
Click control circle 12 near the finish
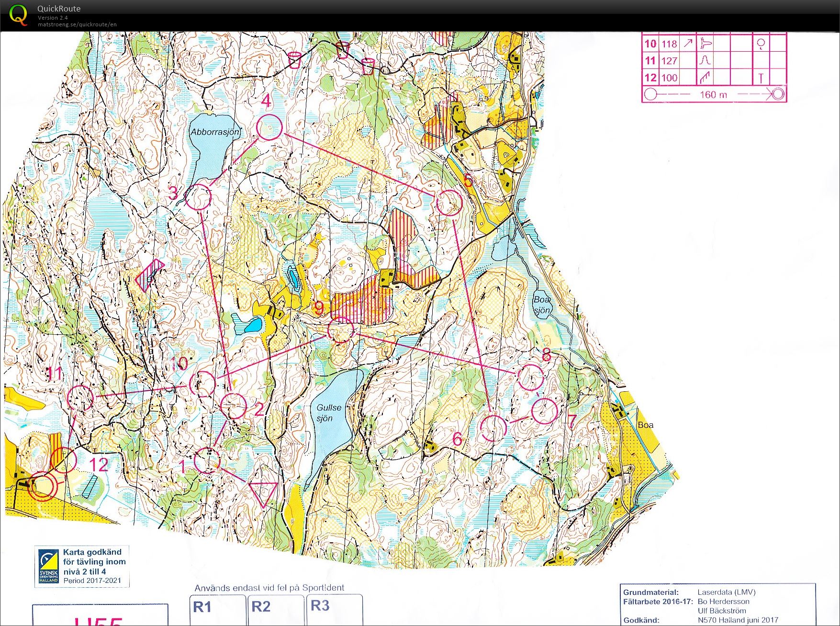point(63,460)
